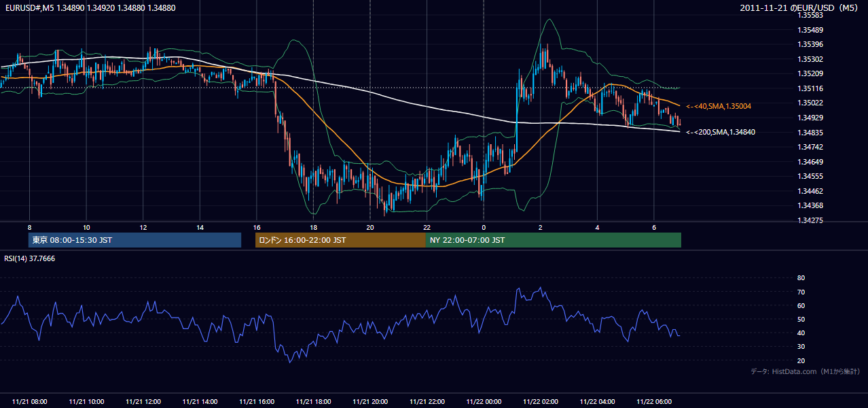Viewport: 868px width, 408px height.
Task: Click the RSI(14) 37.7666 indicator label
Action: 30,258
